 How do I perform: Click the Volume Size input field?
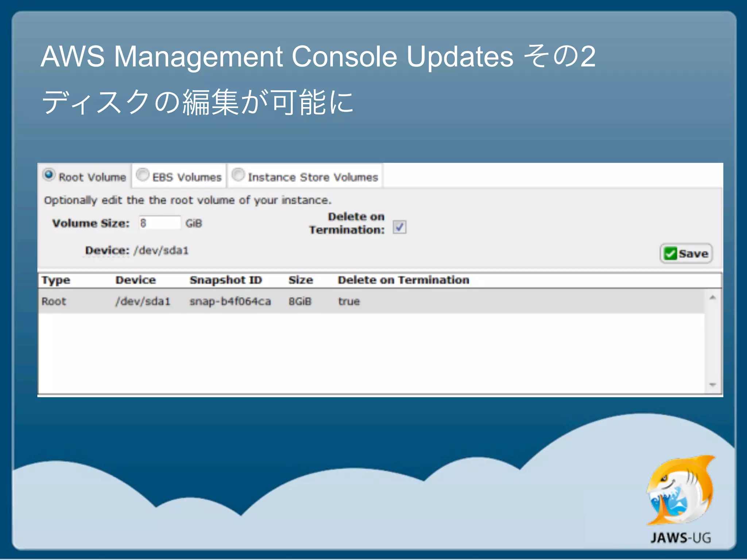point(160,223)
